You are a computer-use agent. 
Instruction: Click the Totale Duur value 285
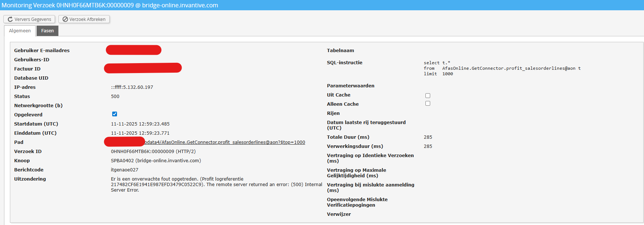[x=428, y=137]
